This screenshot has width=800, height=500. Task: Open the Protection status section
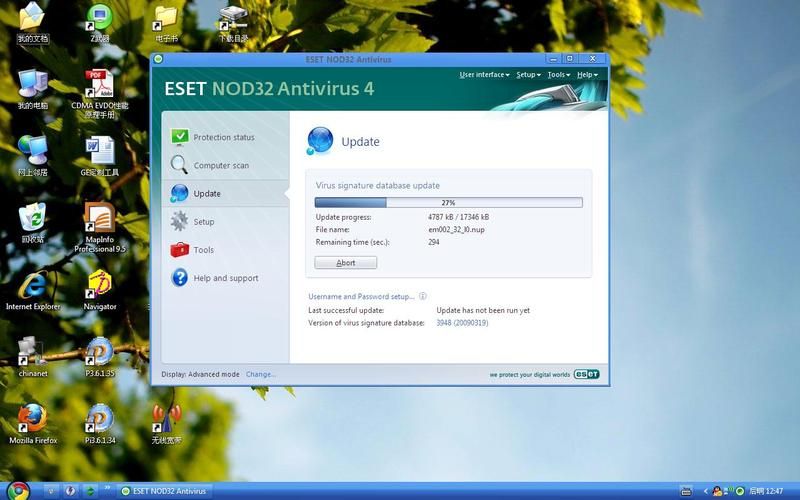tap(223, 137)
